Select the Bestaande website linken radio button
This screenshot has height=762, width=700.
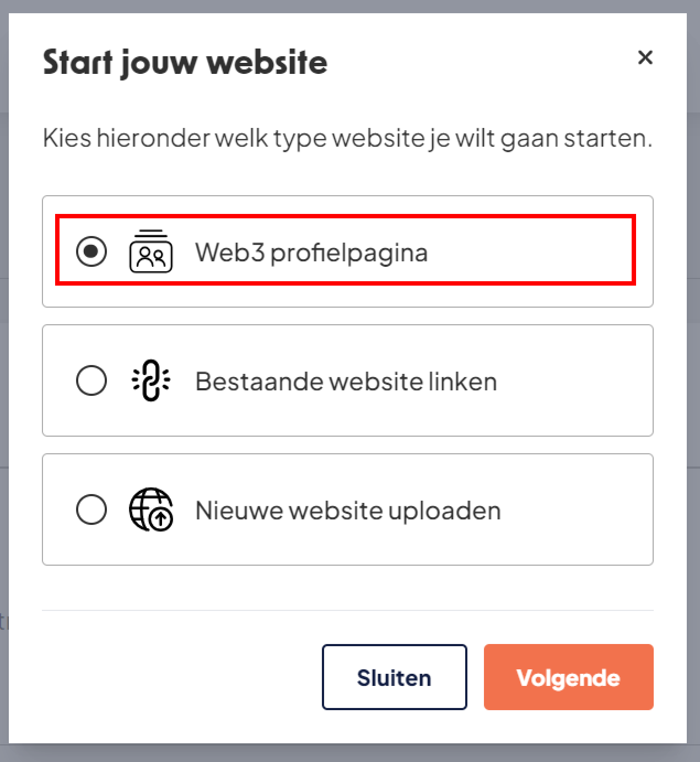91,380
